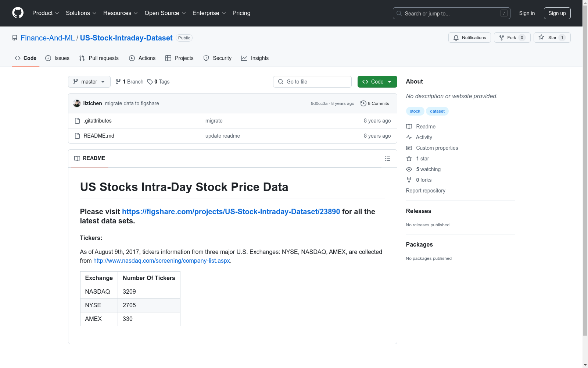Open commit hash 9d0cc3a

pyautogui.click(x=319, y=103)
